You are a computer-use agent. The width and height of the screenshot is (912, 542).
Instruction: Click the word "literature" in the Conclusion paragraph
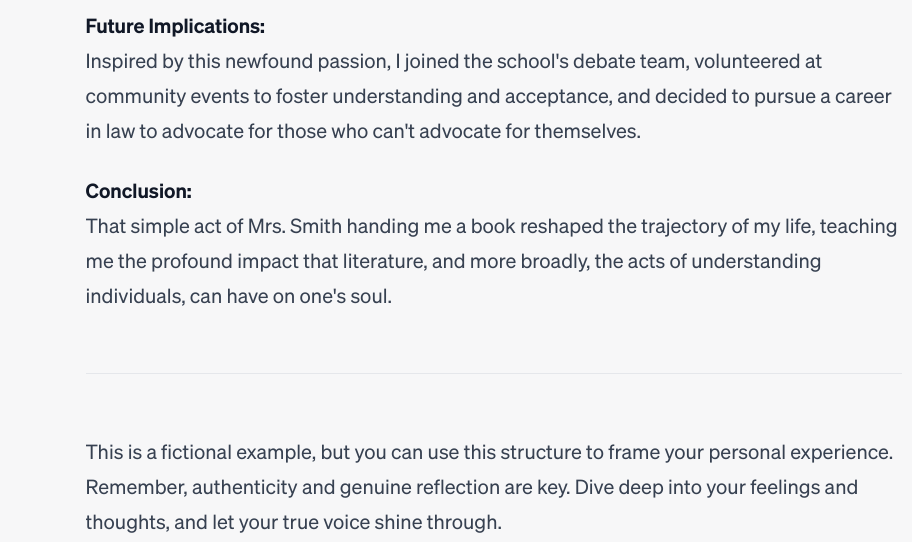click(x=384, y=261)
